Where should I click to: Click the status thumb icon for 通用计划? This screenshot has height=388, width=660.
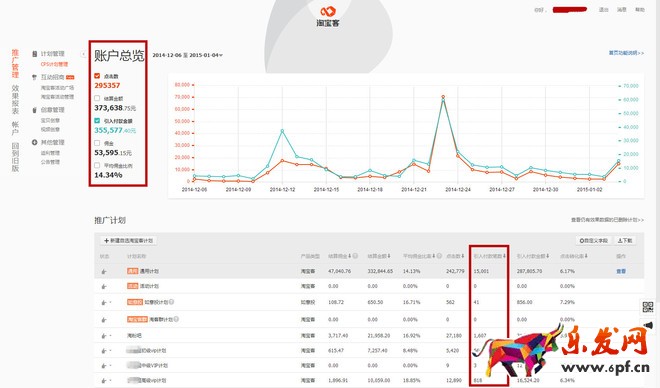104,271
